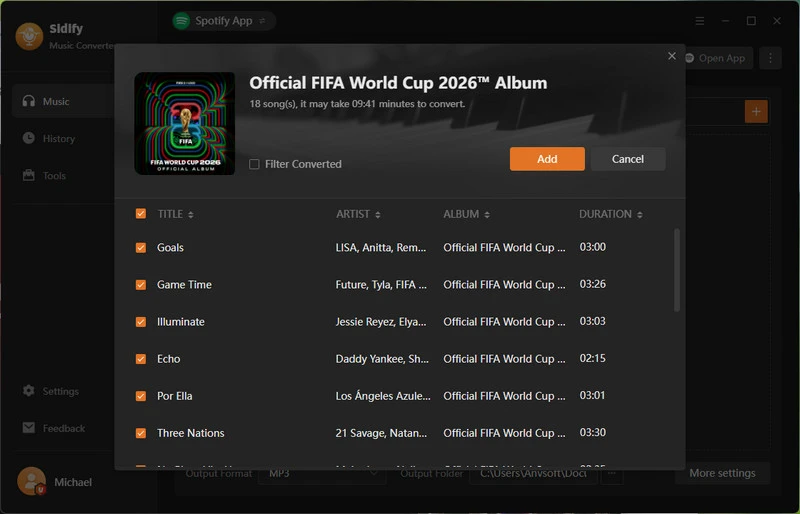Toggle the select-all checkbox beside TITLE

[141, 213]
